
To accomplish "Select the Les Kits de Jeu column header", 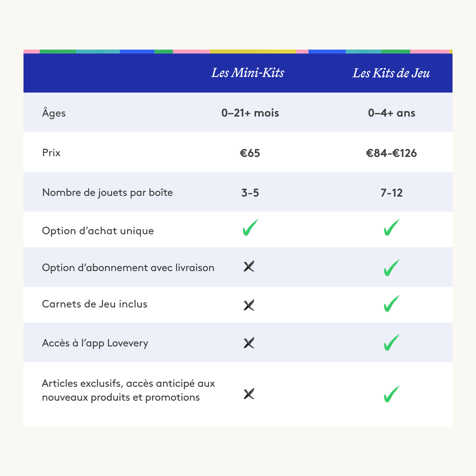I will (x=391, y=73).
